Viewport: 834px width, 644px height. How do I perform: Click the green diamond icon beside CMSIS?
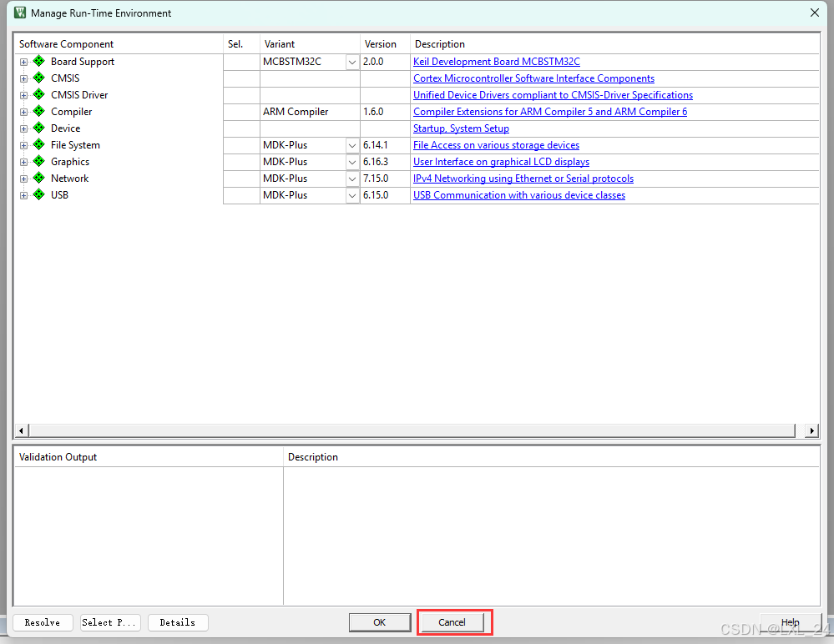pos(39,78)
